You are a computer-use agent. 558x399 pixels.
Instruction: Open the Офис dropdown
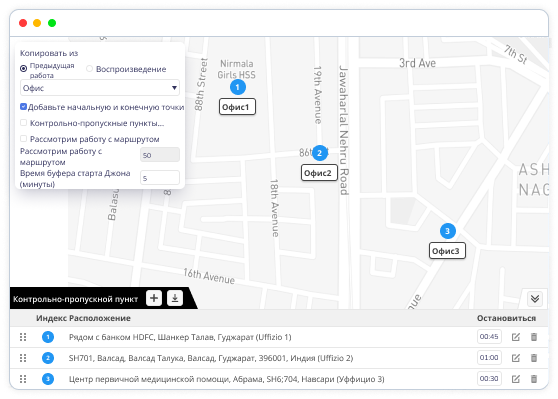coord(100,88)
